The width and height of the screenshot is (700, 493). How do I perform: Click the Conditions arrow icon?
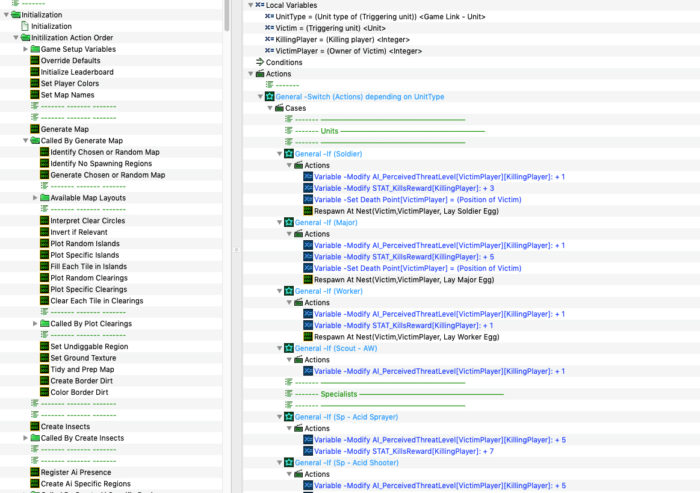click(x=259, y=62)
